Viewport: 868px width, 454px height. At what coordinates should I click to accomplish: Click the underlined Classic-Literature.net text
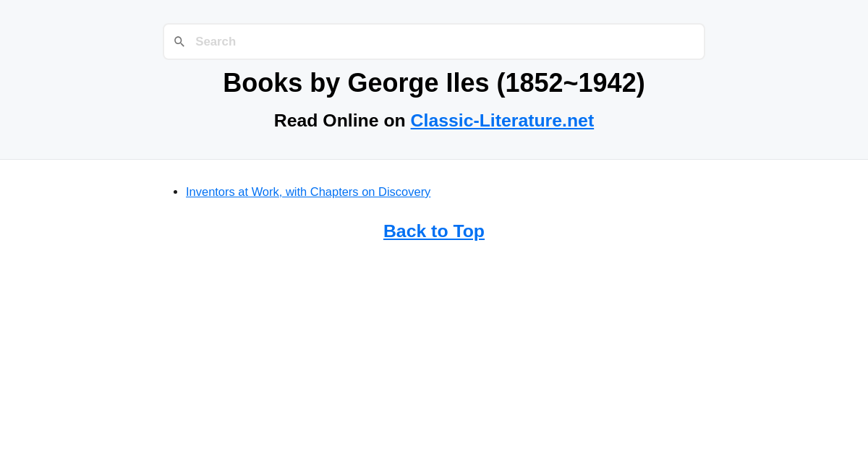point(502,120)
